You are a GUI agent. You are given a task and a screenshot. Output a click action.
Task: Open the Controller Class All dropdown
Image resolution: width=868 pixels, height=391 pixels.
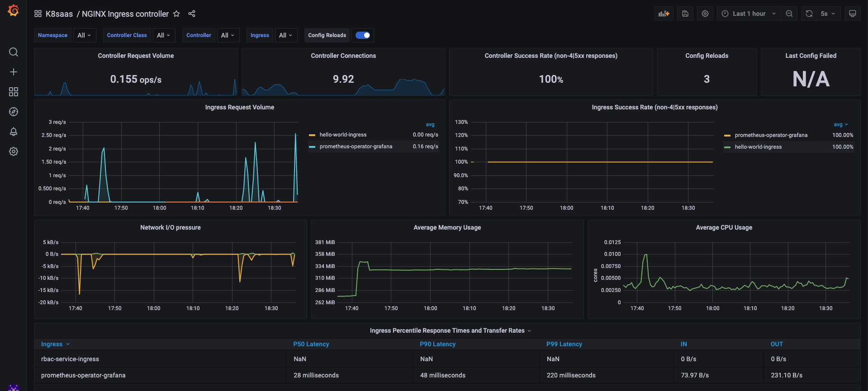click(163, 35)
